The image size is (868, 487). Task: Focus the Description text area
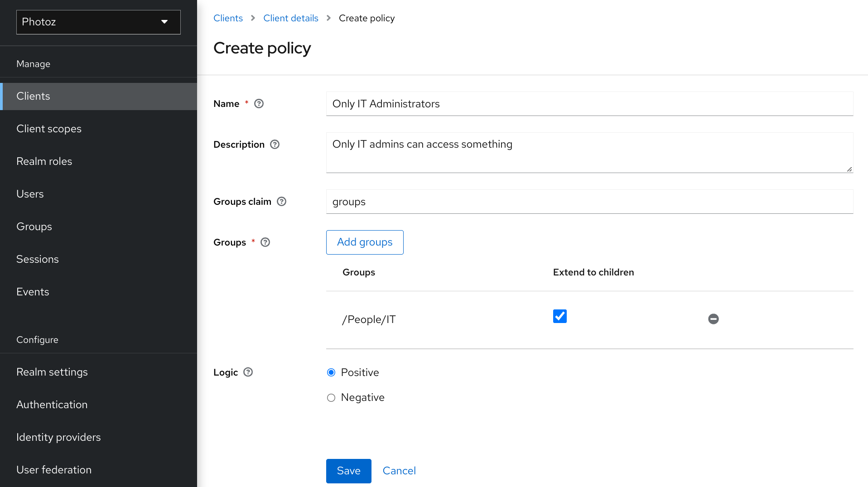[589, 153]
